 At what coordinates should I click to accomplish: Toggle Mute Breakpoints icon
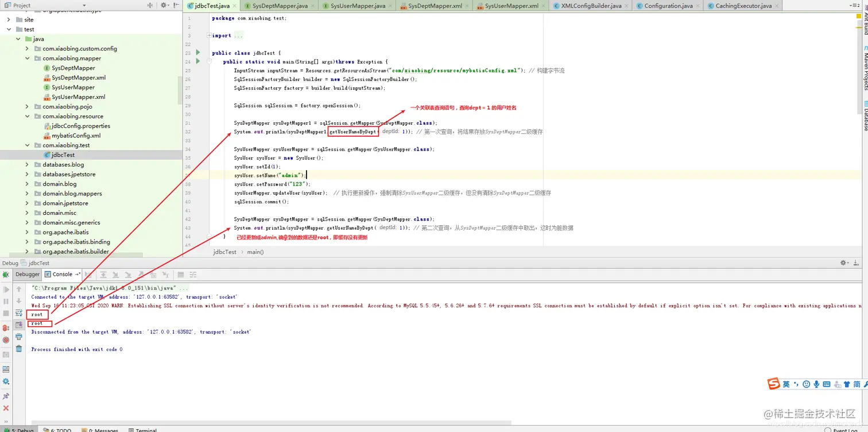(x=6, y=340)
